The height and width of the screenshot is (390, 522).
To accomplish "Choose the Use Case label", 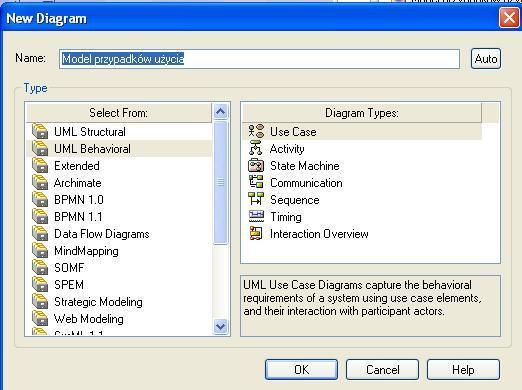I will [x=293, y=132].
